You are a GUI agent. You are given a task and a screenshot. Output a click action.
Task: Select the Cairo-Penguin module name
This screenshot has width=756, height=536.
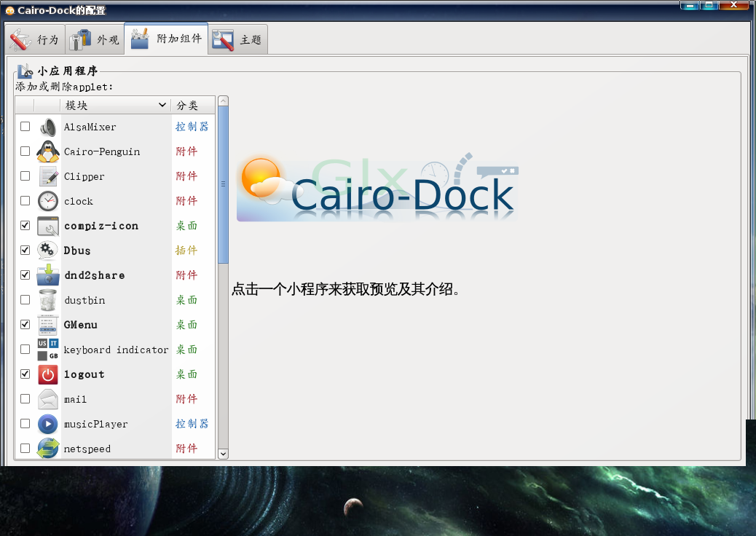pyautogui.click(x=102, y=151)
